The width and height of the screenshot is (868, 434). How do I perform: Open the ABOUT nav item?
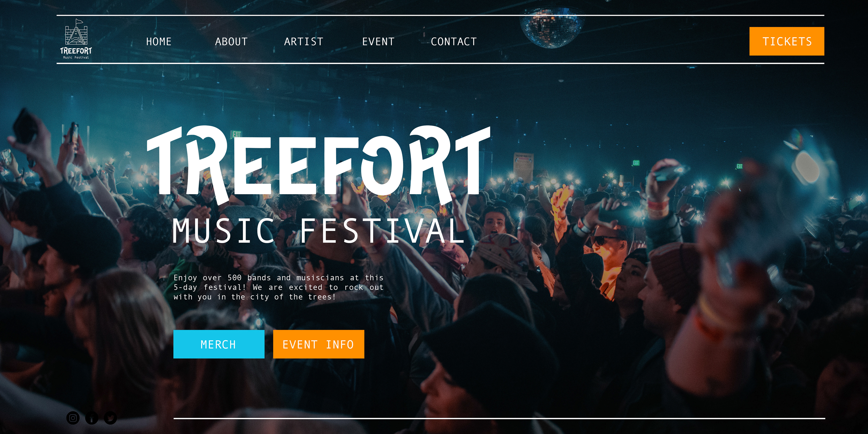[x=231, y=41]
